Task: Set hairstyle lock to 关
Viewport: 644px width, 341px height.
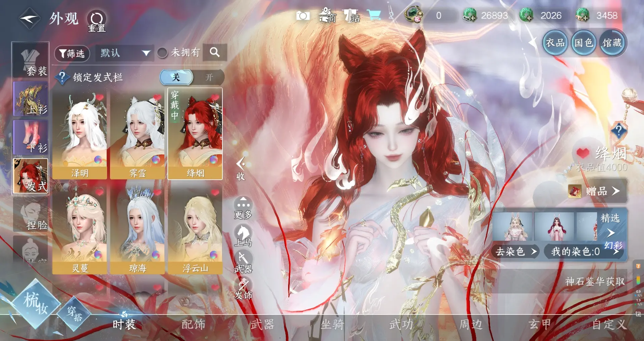Action: pos(176,77)
